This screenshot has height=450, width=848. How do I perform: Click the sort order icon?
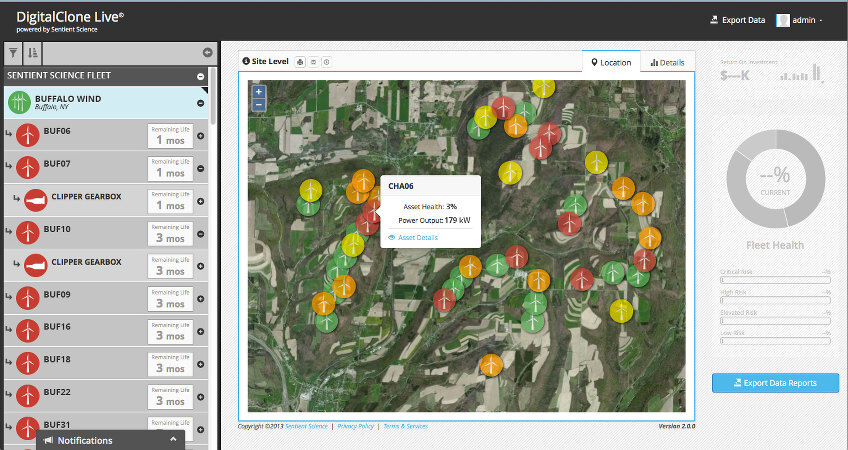[33, 53]
